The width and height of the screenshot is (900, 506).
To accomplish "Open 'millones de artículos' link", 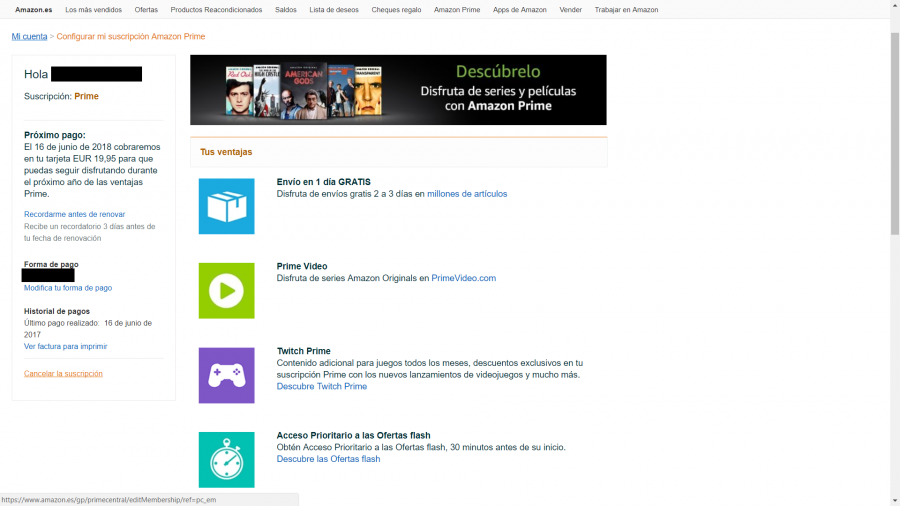I will click(x=467, y=194).
